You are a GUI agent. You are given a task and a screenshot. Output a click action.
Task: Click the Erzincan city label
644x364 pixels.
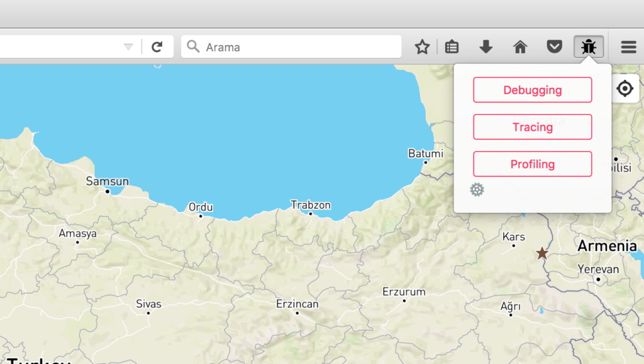[297, 304]
